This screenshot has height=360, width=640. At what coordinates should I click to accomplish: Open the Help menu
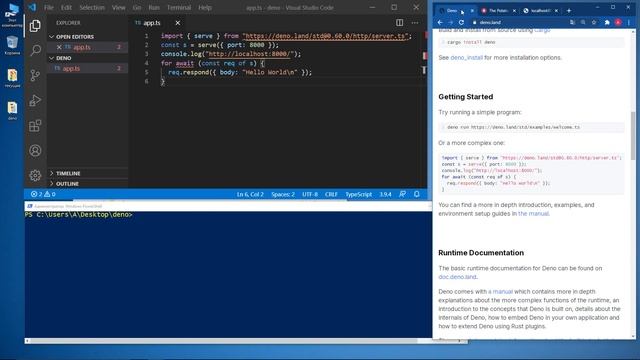click(x=205, y=7)
